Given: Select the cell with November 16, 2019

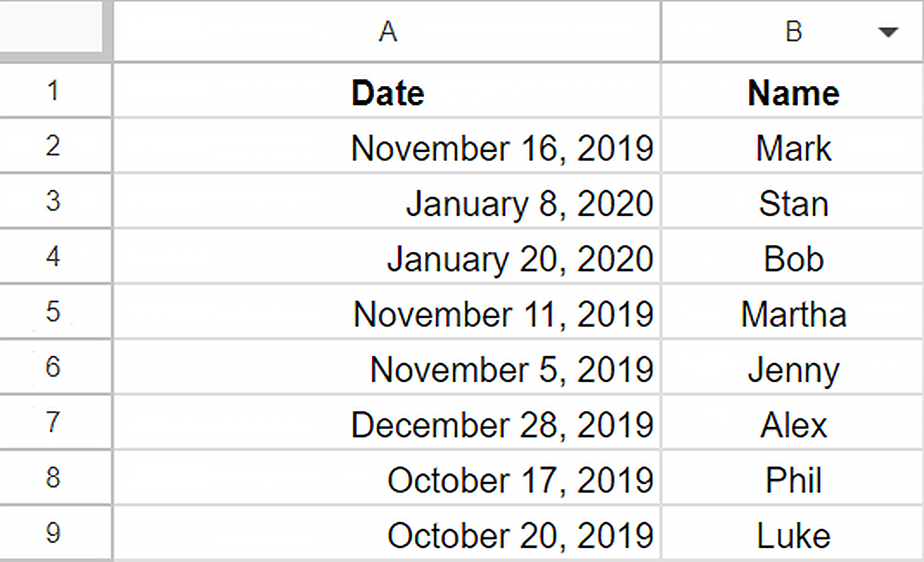Looking at the screenshot, I should tap(387, 146).
